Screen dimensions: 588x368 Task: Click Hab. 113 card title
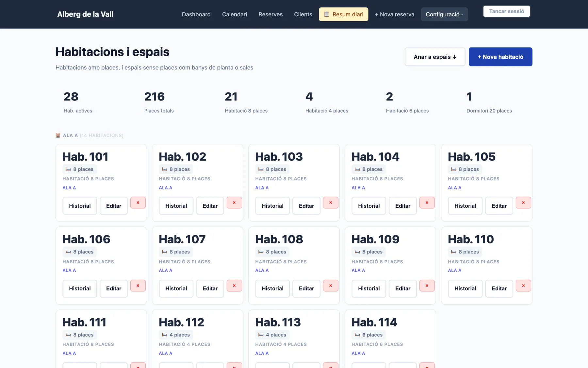pos(278,322)
